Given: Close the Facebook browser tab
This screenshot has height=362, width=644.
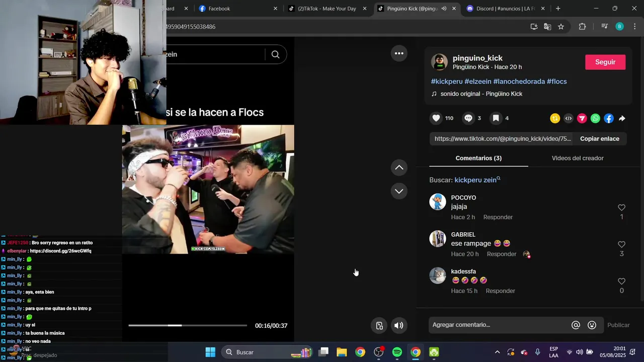Looking at the screenshot, I should (275, 9).
